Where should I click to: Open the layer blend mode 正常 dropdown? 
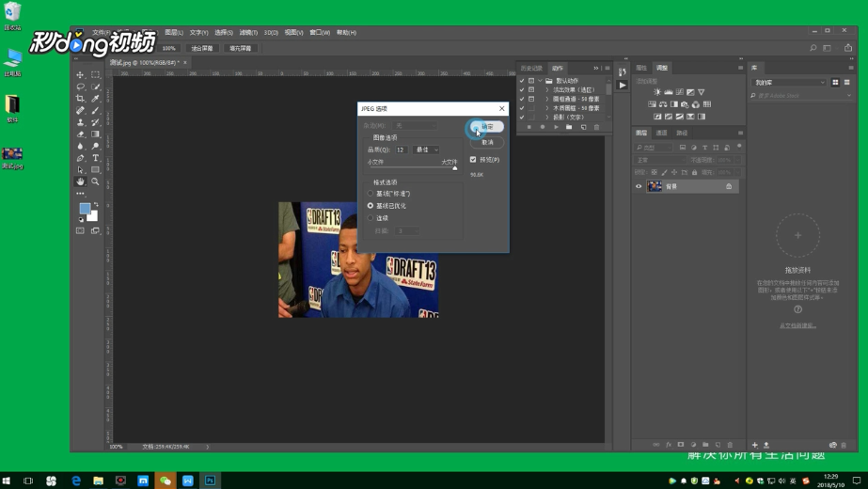click(660, 160)
